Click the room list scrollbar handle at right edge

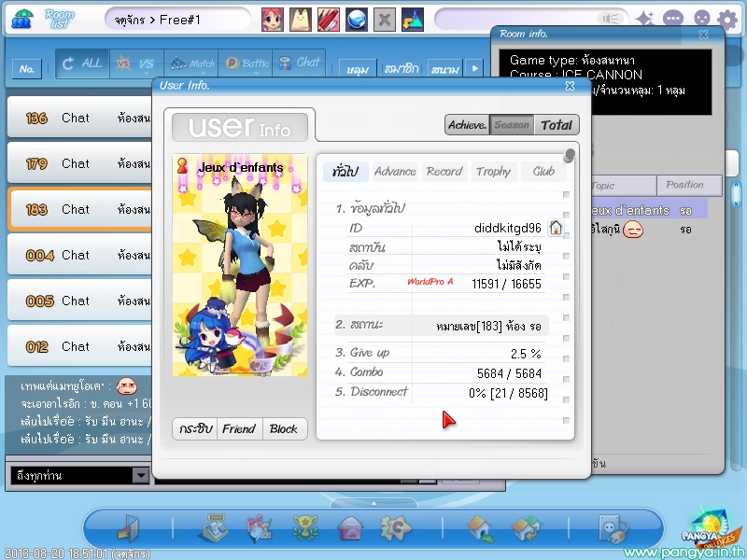(736, 194)
